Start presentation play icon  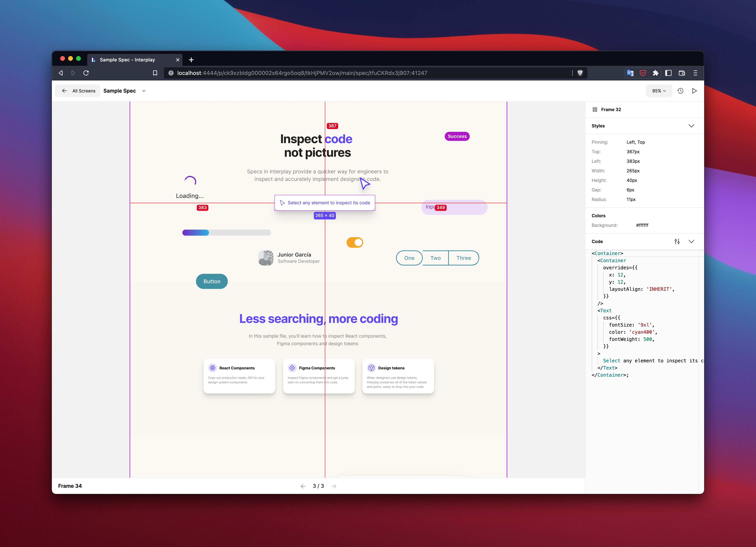point(694,91)
